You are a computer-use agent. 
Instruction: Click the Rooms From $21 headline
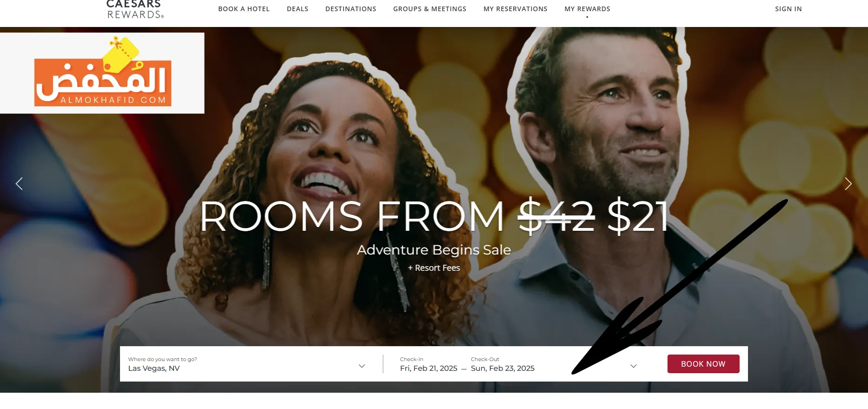[x=434, y=216]
